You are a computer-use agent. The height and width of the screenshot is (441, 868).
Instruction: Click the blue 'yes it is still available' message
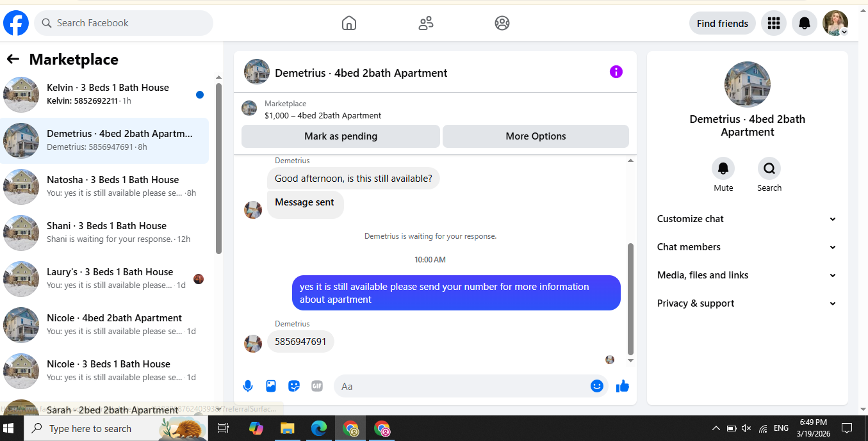(456, 293)
